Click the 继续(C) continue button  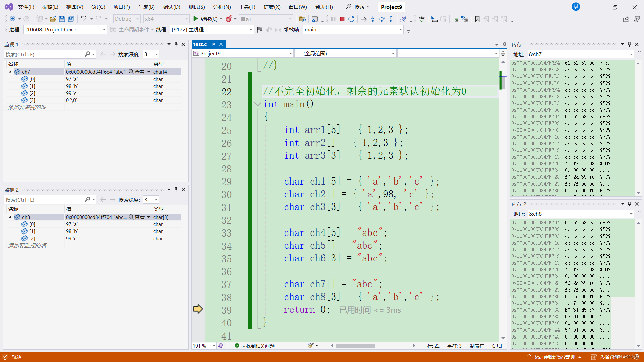click(205, 19)
